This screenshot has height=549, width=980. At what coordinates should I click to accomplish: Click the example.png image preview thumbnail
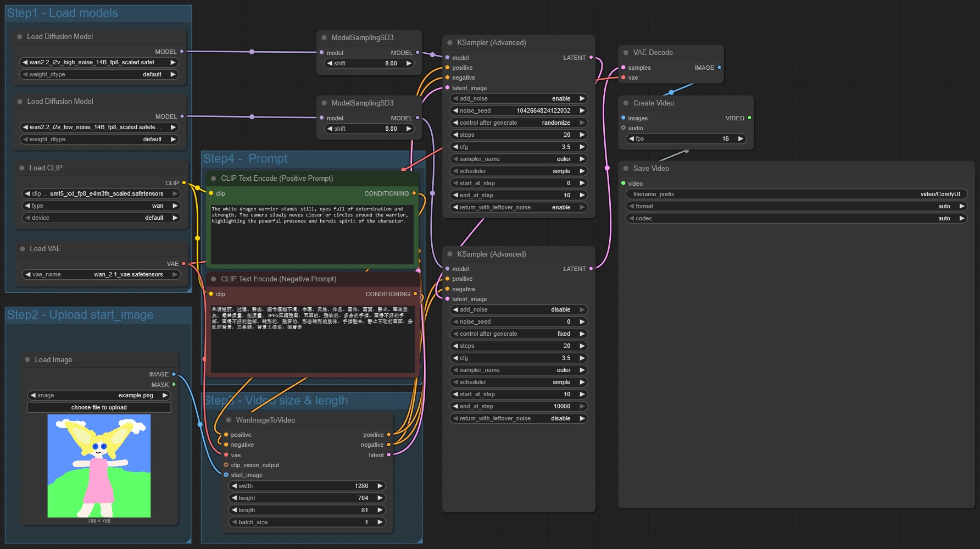tap(99, 466)
